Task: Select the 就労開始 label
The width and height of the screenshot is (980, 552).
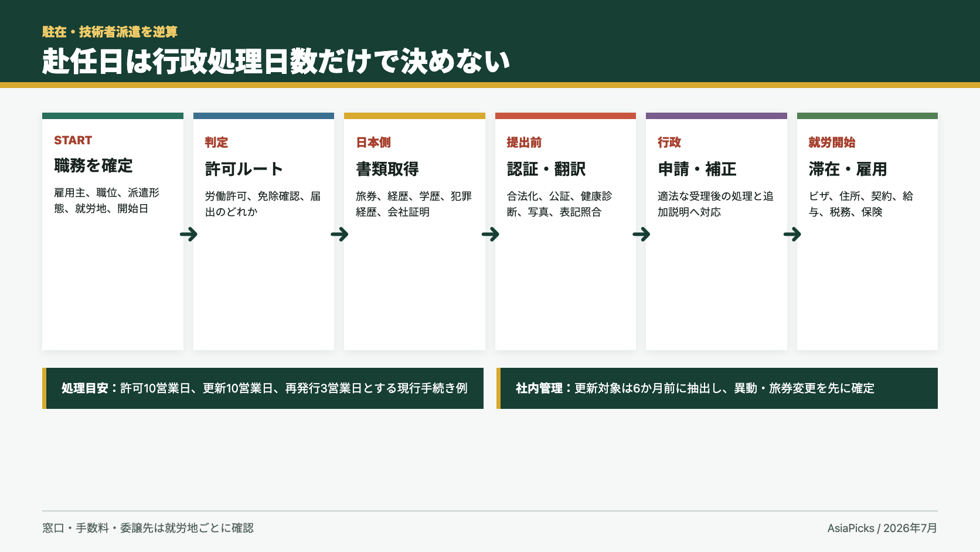Action: click(832, 143)
